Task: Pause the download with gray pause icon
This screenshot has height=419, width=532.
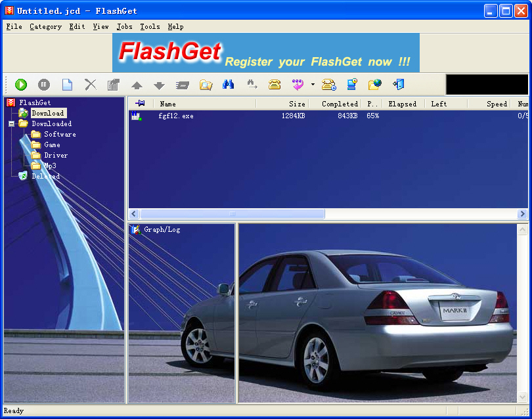Action: (x=44, y=85)
